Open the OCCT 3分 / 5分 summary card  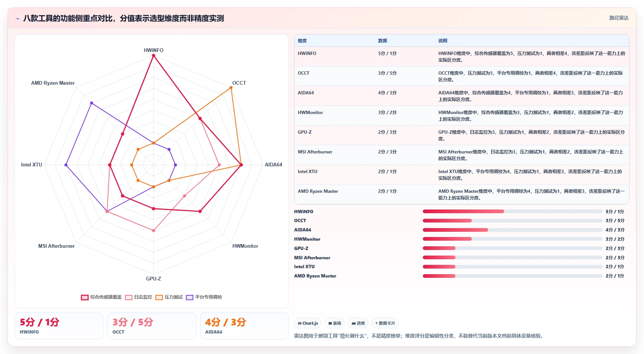tap(152, 326)
